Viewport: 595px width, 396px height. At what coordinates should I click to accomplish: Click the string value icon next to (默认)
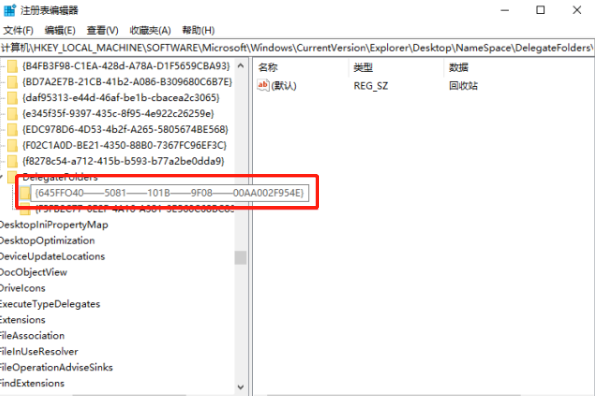point(263,85)
